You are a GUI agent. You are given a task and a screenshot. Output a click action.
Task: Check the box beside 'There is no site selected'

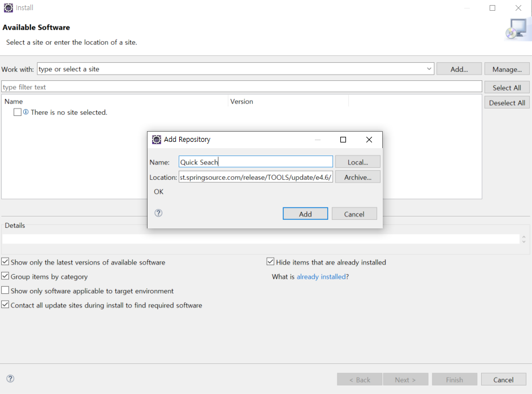coord(18,112)
